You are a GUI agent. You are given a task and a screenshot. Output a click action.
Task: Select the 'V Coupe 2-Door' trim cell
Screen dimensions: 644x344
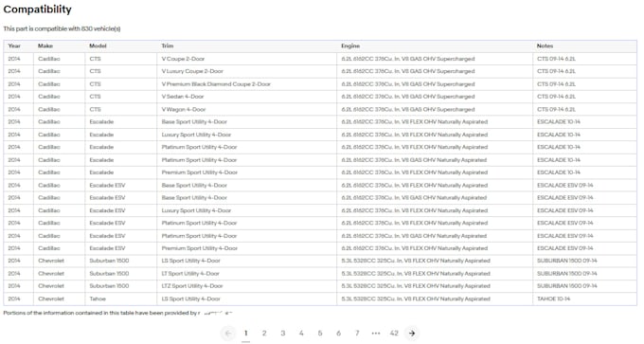246,59
